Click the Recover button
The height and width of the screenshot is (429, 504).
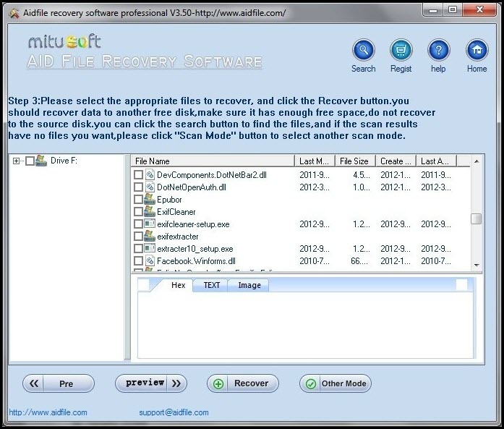point(243,383)
